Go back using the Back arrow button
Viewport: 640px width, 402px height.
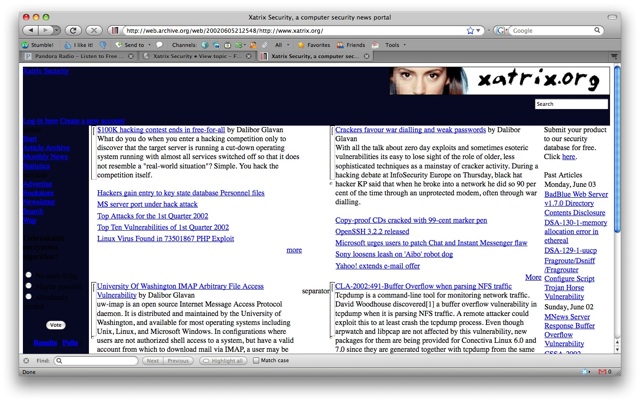point(31,30)
